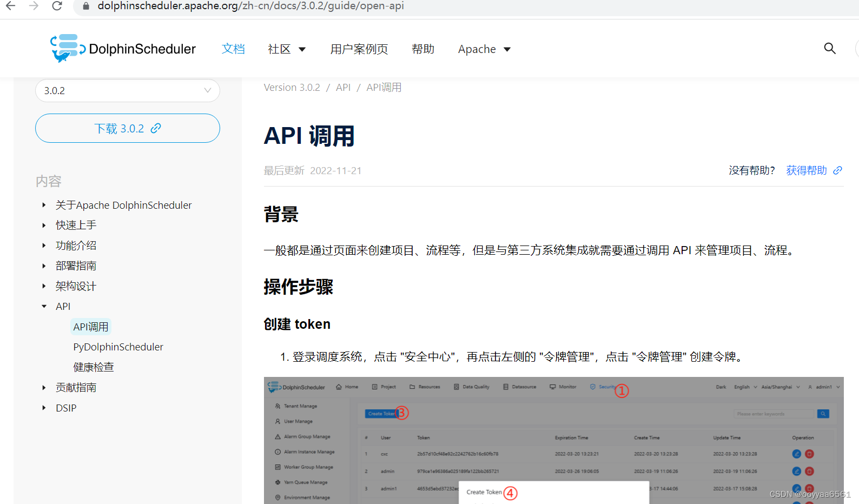Select the 操作步骤 heading
The width and height of the screenshot is (859, 504).
(x=299, y=287)
